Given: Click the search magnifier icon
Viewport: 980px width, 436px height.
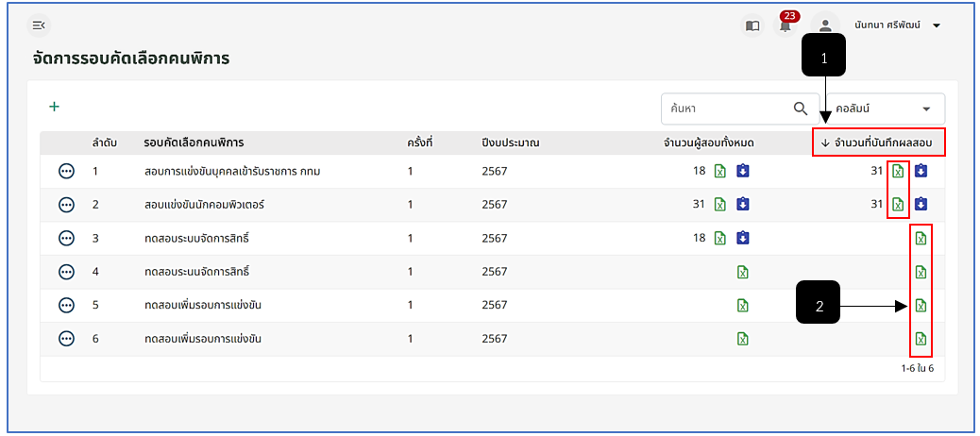Looking at the screenshot, I should click(x=801, y=109).
